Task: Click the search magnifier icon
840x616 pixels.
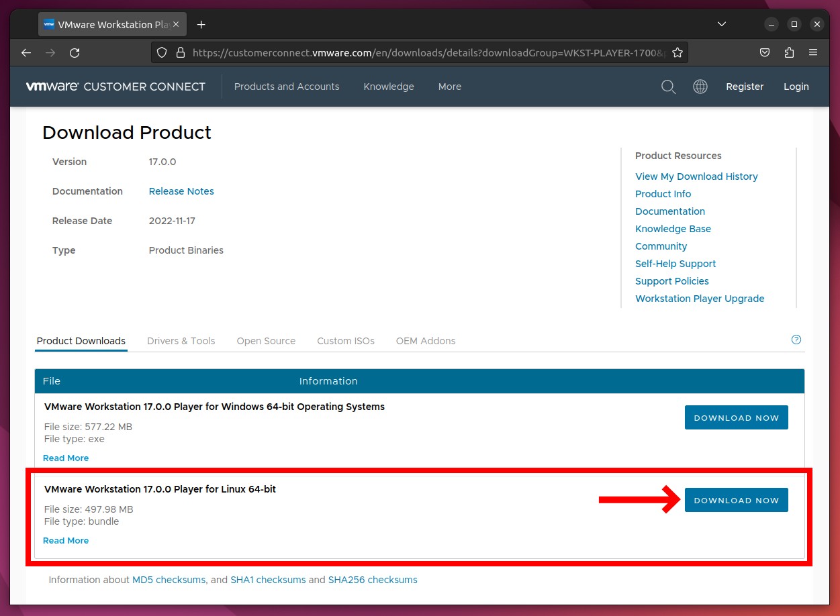Action: coord(668,87)
